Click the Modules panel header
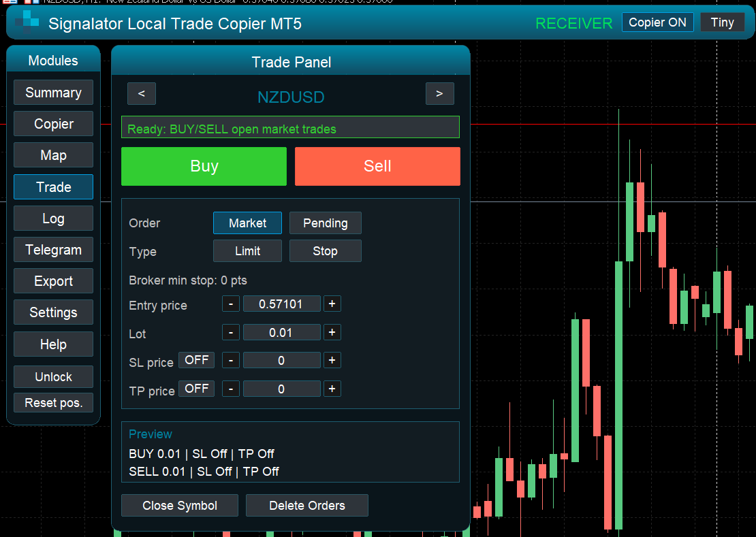This screenshot has height=537, width=756. pyautogui.click(x=53, y=60)
